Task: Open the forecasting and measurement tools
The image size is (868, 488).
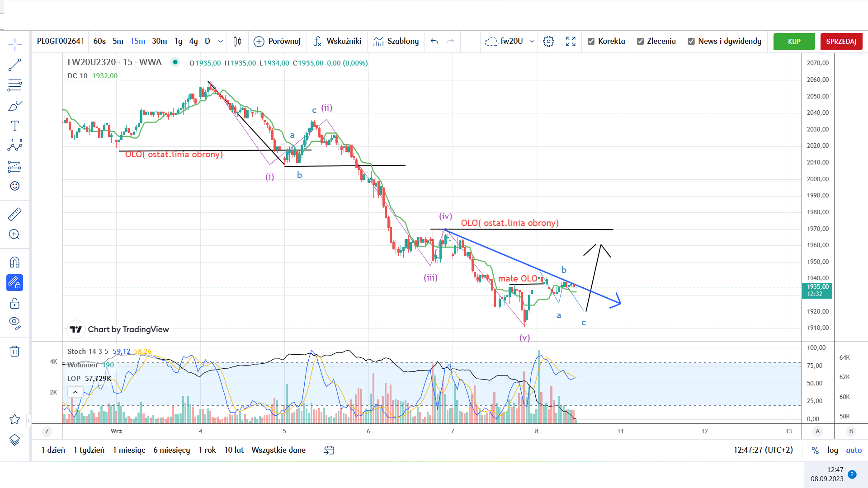Action: pyautogui.click(x=15, y=167)
